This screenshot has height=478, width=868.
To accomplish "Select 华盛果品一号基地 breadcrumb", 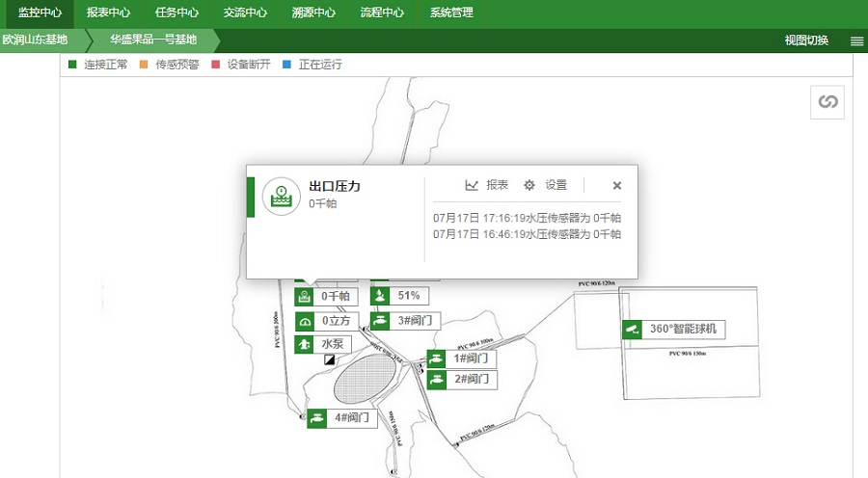I will [152, 40].
